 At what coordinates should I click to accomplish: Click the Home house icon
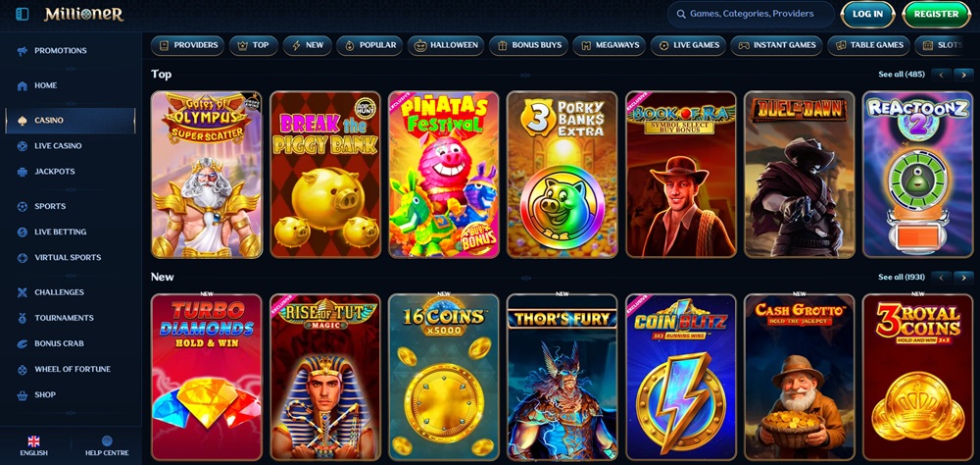pyautogui.click(x=22, y=85)
